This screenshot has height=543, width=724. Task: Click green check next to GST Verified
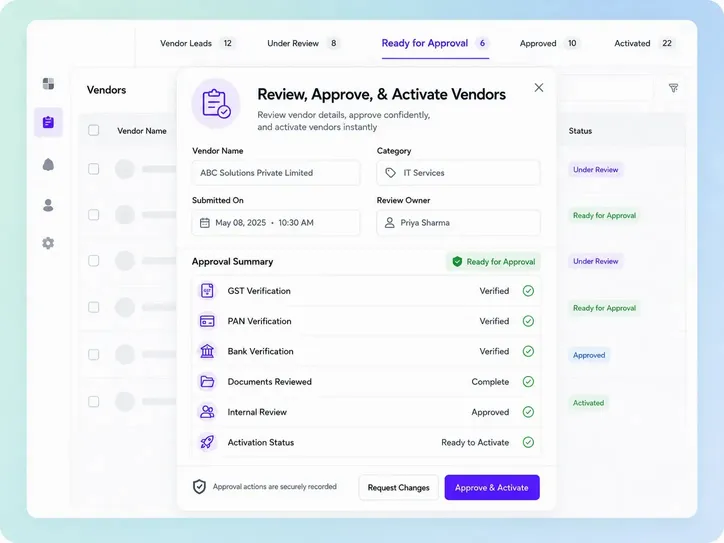[x=528, y=291]
